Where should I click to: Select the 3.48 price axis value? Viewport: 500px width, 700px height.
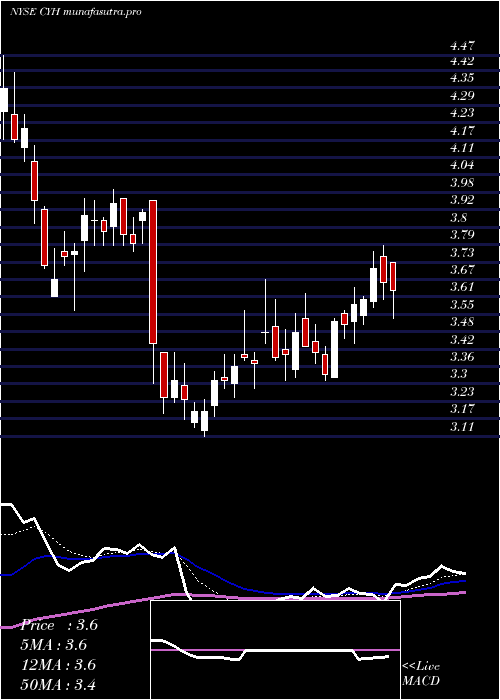coord(462,323)
